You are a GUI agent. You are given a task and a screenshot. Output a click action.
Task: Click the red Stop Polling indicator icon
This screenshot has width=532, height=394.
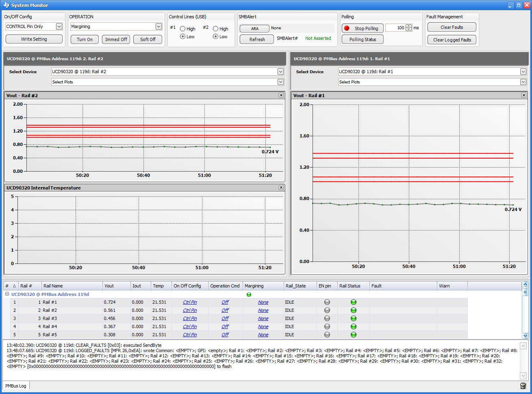(347, 28)
